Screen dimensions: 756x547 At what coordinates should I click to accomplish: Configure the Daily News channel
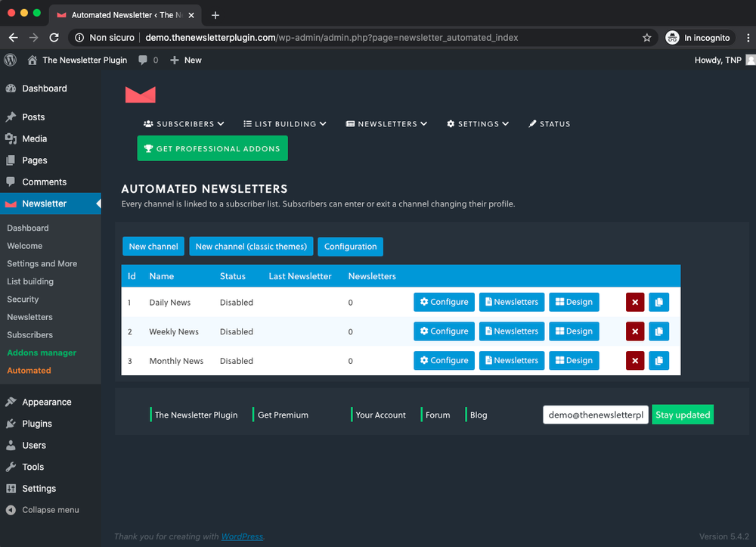click(x=444, y=303)
